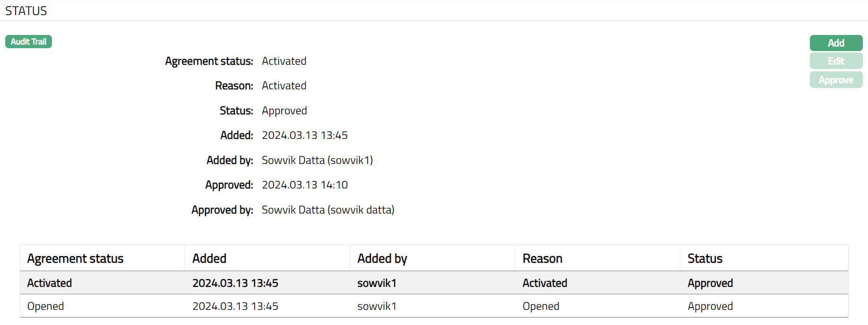Click the Approve button
Viewport: 868px width, 325px height.
[x=835, y=80]
